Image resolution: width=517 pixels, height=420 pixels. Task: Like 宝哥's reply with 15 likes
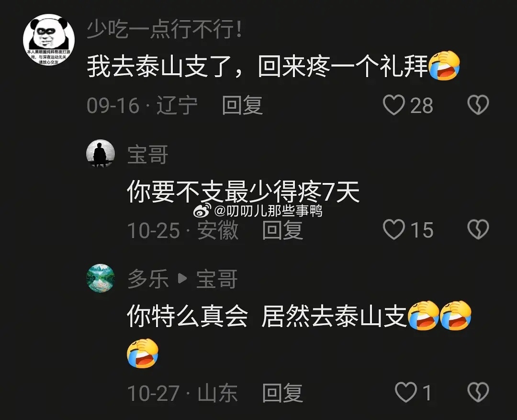tap(393, 229)
